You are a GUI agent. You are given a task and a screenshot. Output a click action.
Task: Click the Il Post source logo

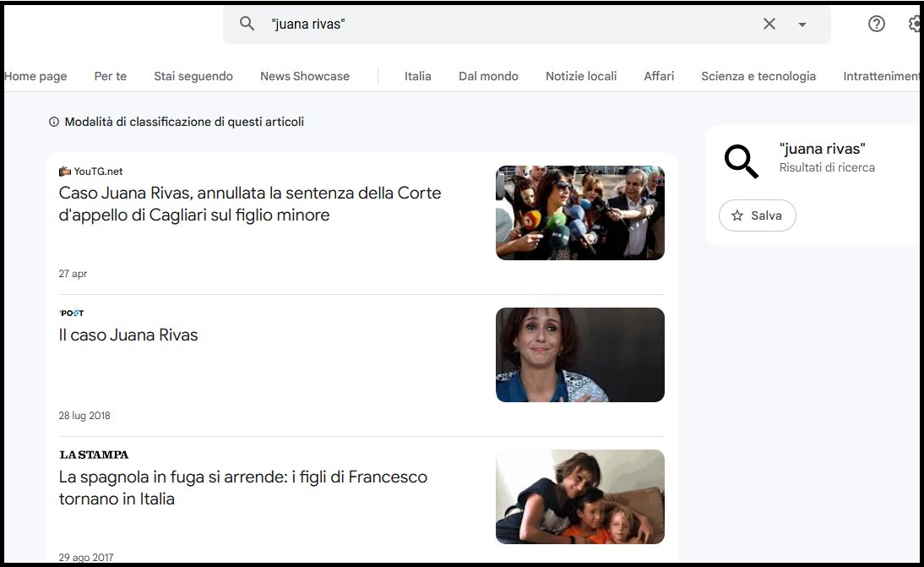pyautogui.click(x=72, y=313)
